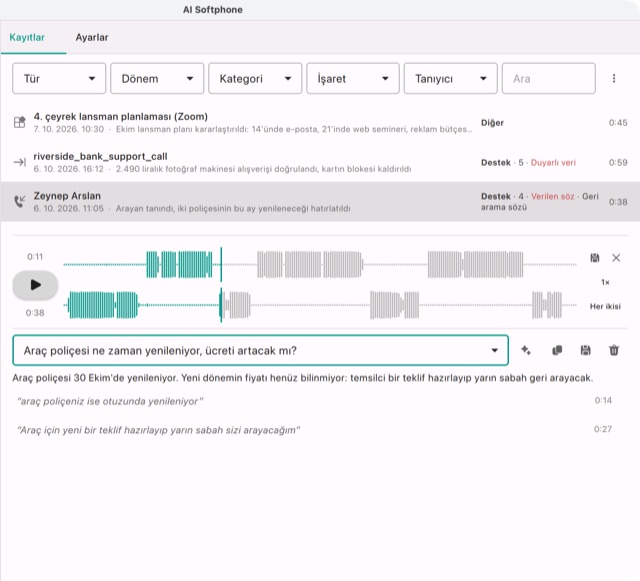Viewport: 640px width, 581px height.
Task: Delete the answer with the trash icon
Action: pyautogui.click(x=614, y=350)
